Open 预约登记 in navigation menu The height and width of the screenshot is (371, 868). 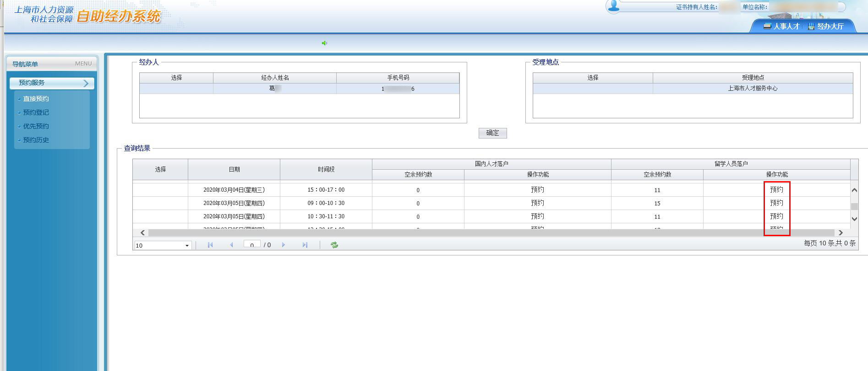click(x=36, y=112)
